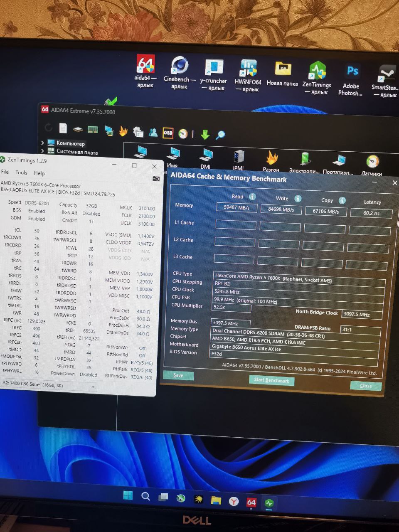Image resolution: width=399 pixels, height=532 pixels.
Task: Click the flame stability test icon in AIDA64 toolbar
Action: pyautogui.click(x=123, y=131)
